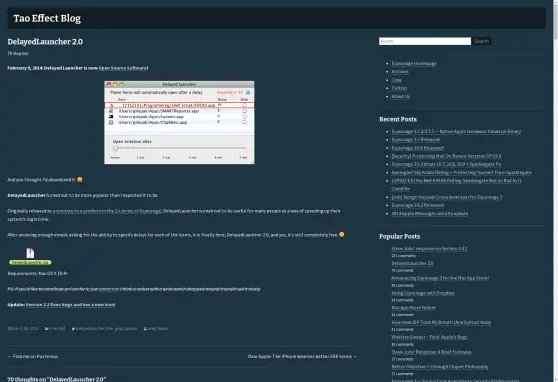Open the Twitter link in sidebar menu
Screen dimensions: 558x382
pyautogui.click(x=399, y=88)
